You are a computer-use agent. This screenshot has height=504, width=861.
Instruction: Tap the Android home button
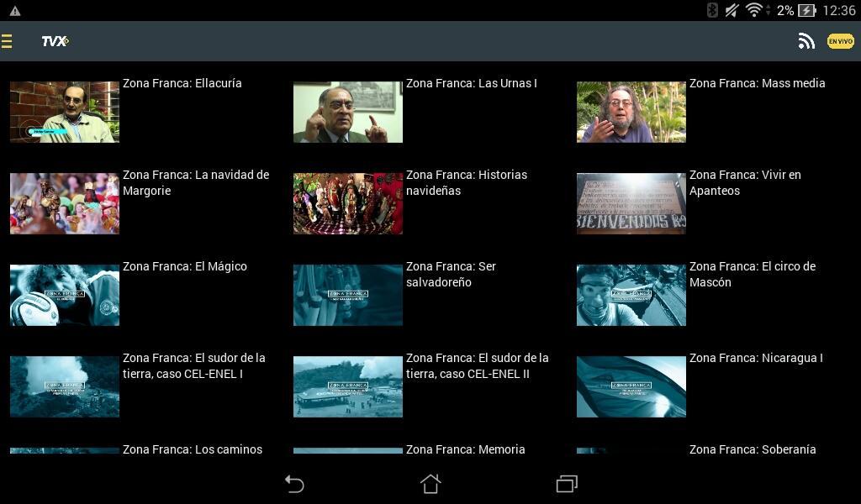pyautogui.click(x=430, y=484)
